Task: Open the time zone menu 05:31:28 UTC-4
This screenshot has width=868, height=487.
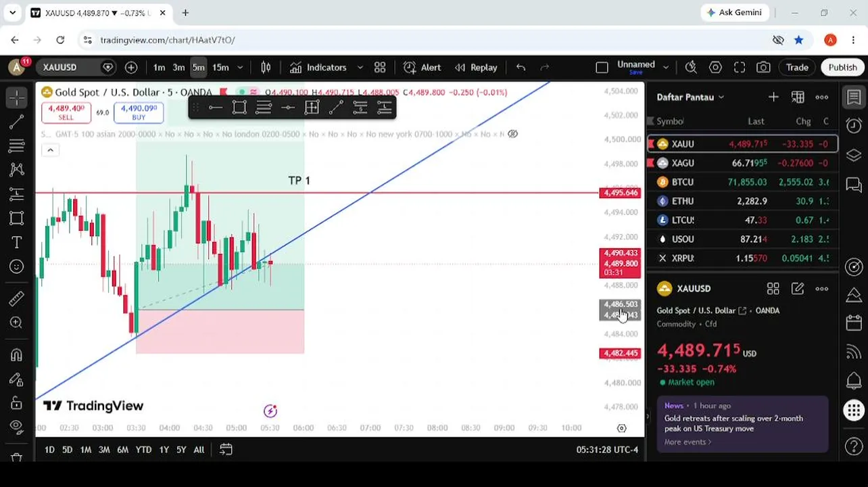Action: [x=607, y=449]
